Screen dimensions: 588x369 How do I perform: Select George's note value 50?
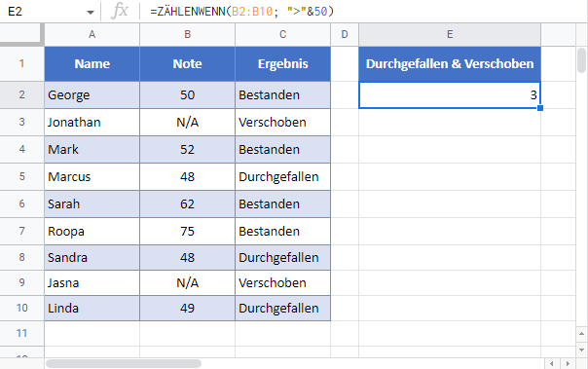188,95
